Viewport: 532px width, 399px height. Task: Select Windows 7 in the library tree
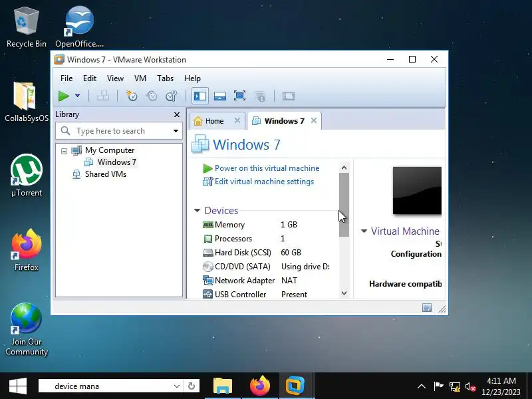(x=117, y=162)
